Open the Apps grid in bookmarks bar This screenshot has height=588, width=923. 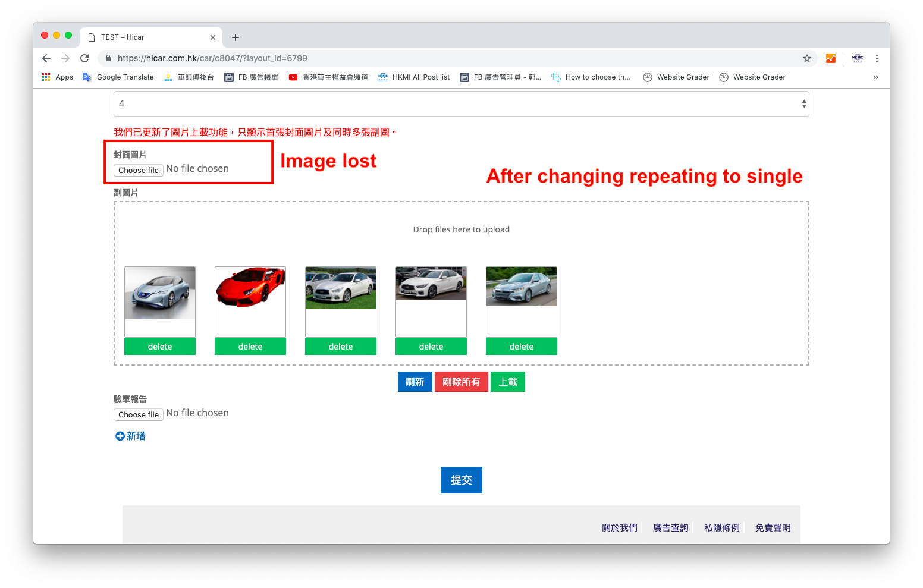tap(57, 77)
